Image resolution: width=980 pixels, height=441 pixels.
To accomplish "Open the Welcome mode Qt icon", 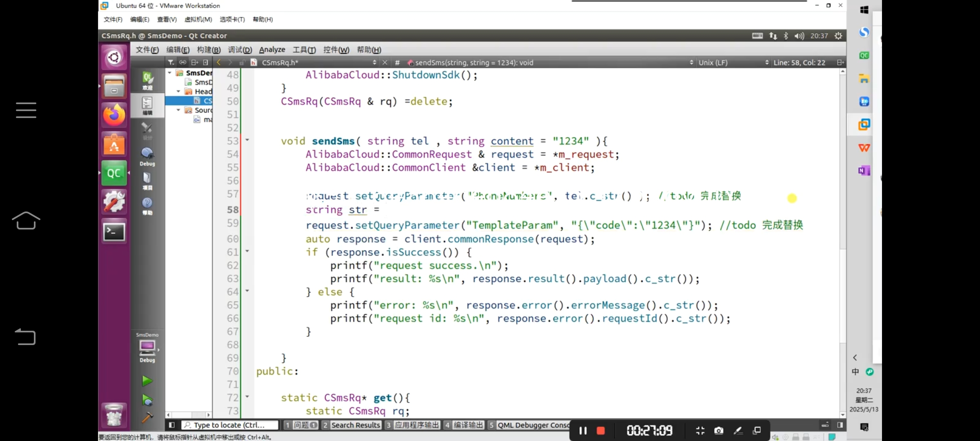I will [147, 80].
